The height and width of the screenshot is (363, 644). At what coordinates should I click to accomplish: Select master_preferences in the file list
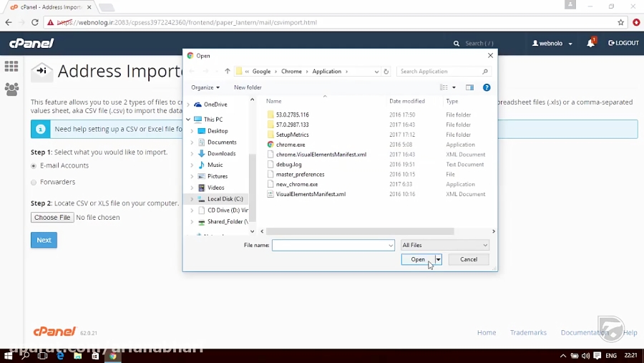[x=300, y=174]
